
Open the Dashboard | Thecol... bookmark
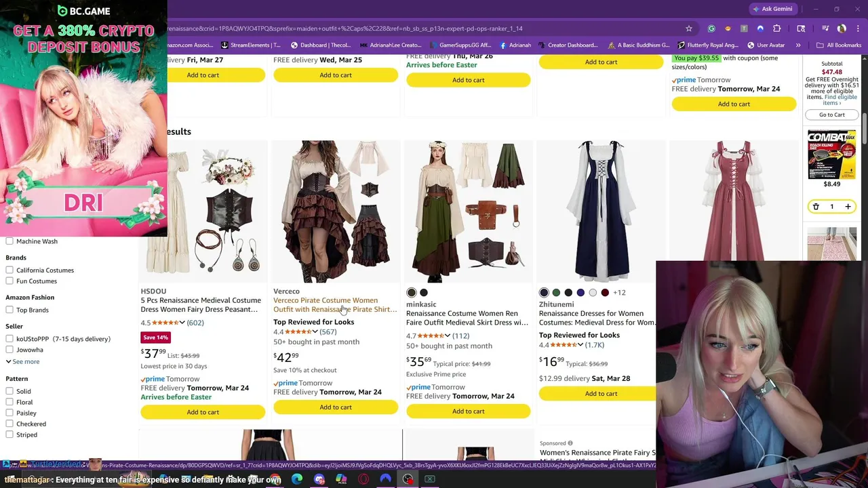[x=321, y=45]
